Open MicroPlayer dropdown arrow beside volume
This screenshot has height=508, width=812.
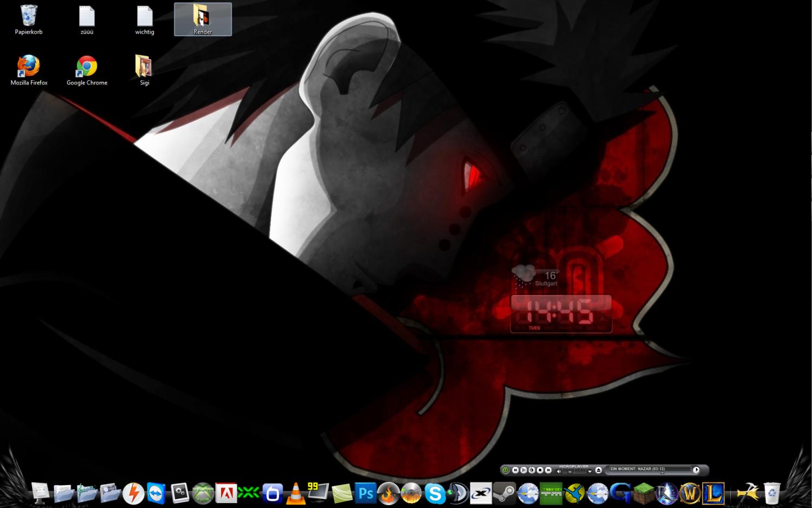coord(590,472)
